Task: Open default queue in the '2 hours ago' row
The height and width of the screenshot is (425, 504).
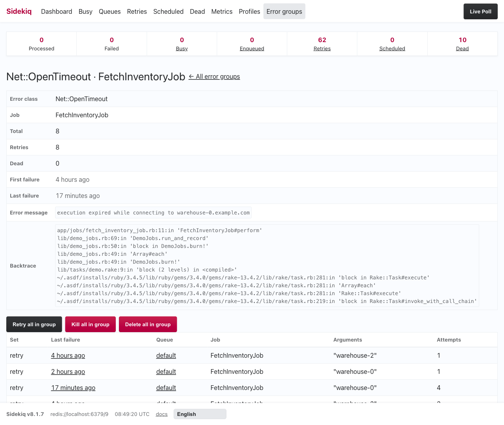Action: (166, 371)
